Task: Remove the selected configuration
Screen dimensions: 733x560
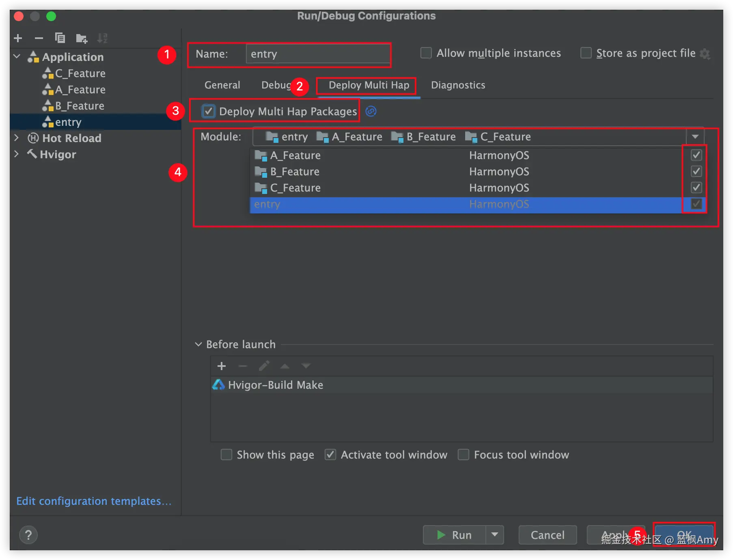Action: coord(39,38)
